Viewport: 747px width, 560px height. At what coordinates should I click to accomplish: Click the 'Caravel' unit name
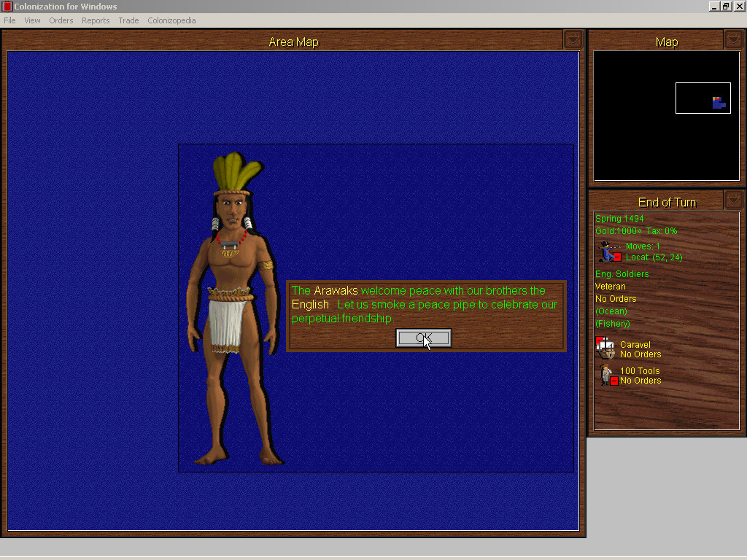pyautogui.click(x=635, y=344)
